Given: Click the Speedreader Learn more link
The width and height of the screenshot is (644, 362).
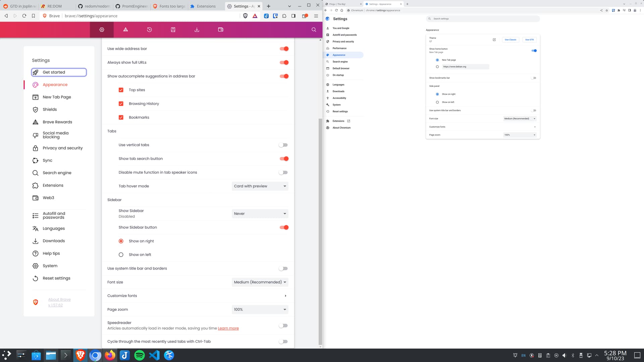Looking at the screenshot, I should [x=228, y=328].
